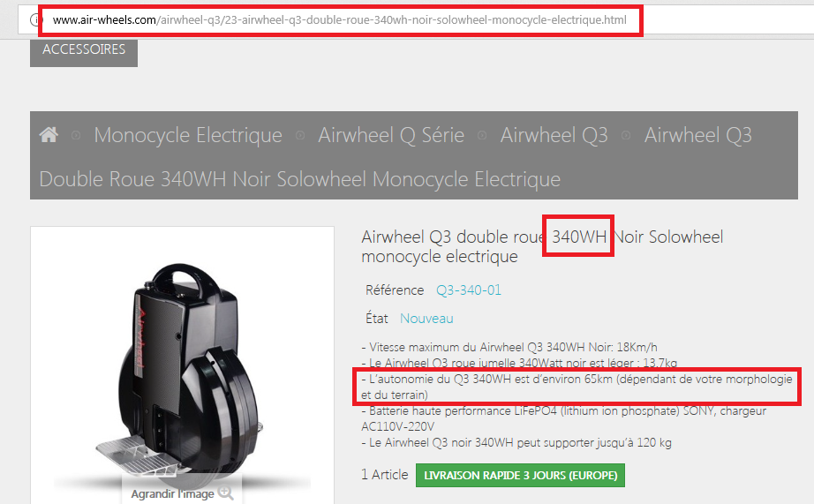The width and height of the screenshot is (814, 504).
Task: Click Agrandir l'image to enlarge photo
Action: click(x=172, y=493)
